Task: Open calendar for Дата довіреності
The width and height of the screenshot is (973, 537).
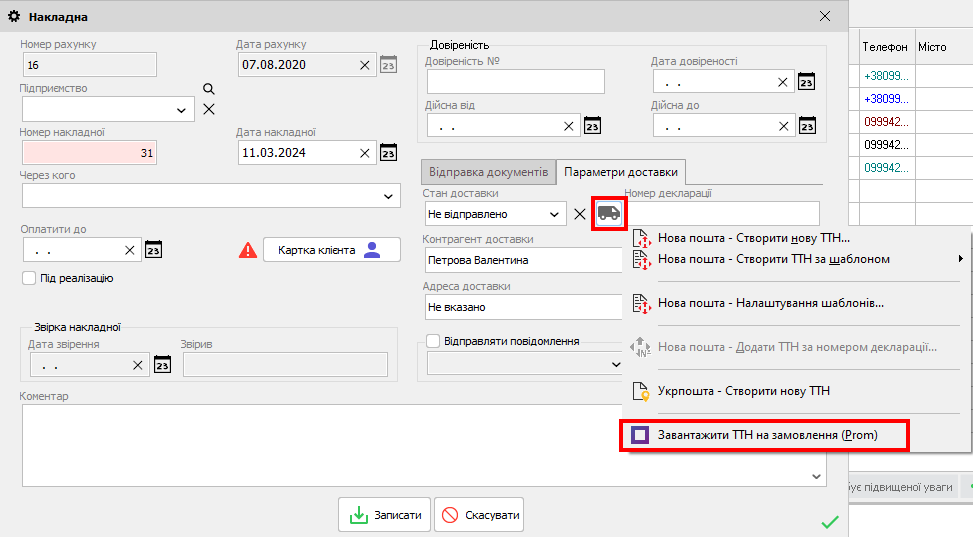Action: coord(807,82)
